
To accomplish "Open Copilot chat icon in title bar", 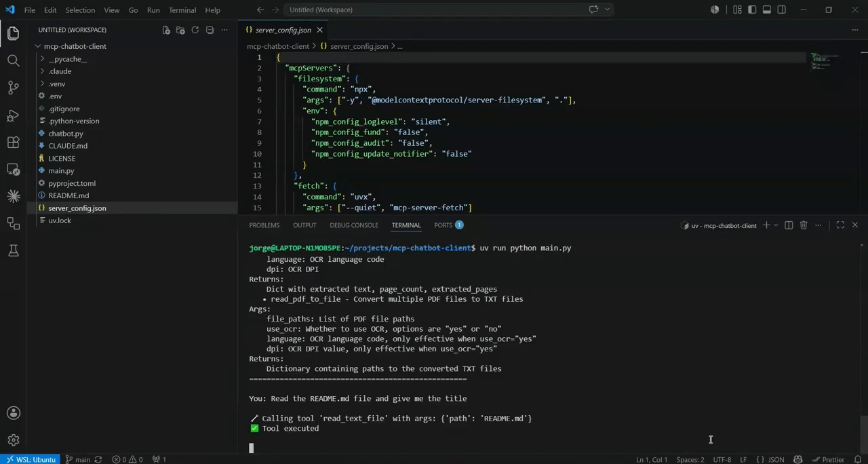I will pos(593,9).
